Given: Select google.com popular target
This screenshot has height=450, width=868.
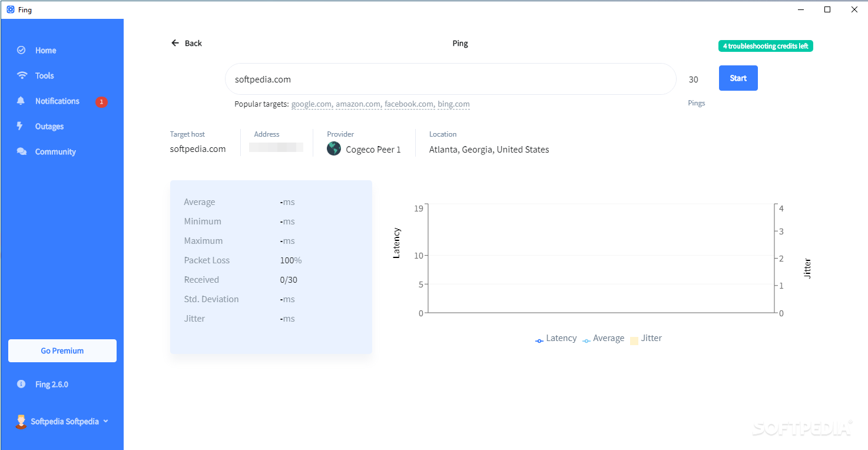Looking at the screenshot, I should (312, 104).
